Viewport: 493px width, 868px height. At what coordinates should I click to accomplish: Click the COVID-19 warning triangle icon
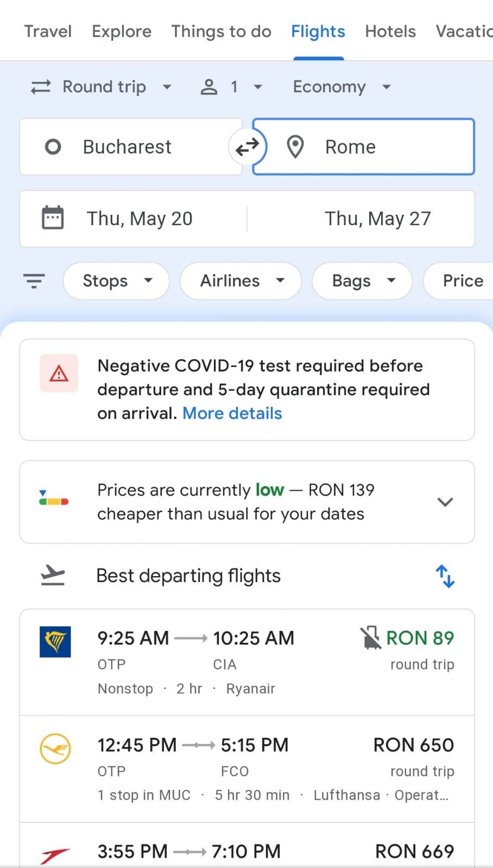(x=59, y=373)
